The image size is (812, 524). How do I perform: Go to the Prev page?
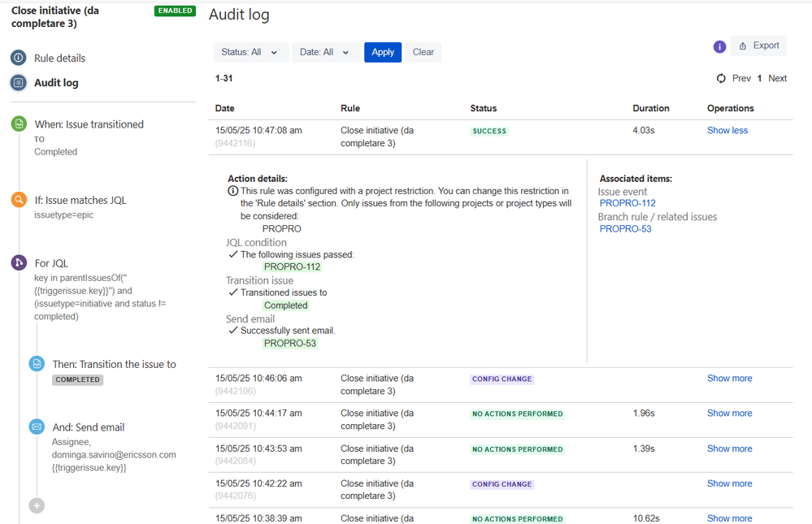pyautogui.click(x=741, y=78)
